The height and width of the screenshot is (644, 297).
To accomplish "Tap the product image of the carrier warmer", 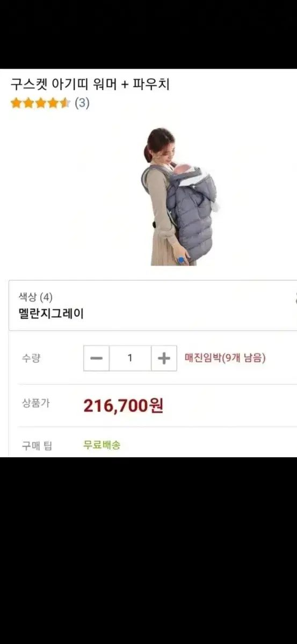I will point(179,196).
